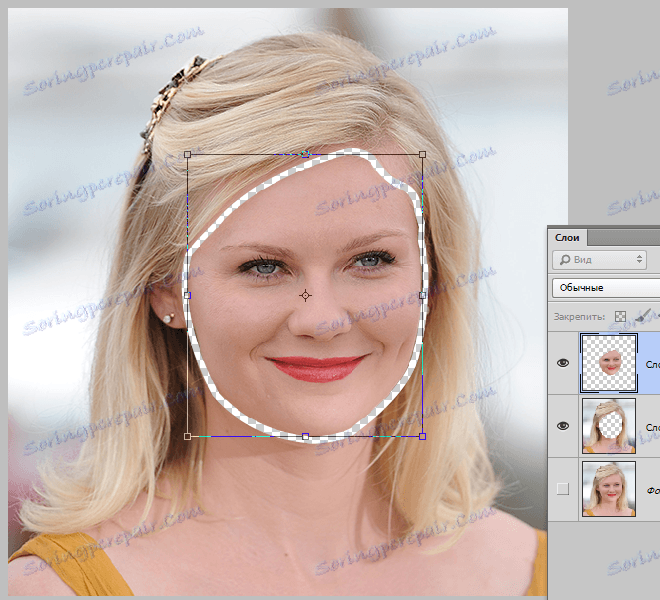
Task: Click the top-center transform handle
Action: click(x=306, y=155)
